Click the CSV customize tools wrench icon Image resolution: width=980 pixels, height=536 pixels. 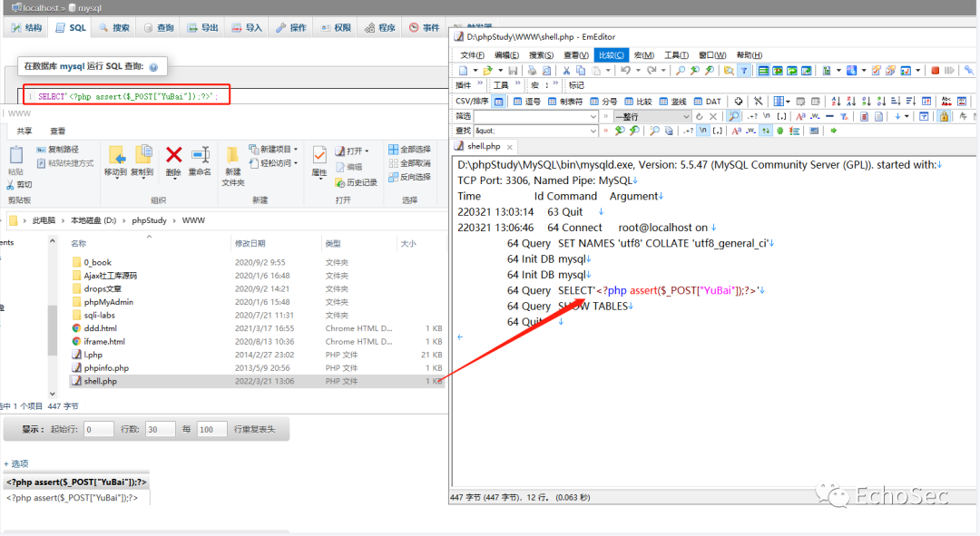click(758, 102)
